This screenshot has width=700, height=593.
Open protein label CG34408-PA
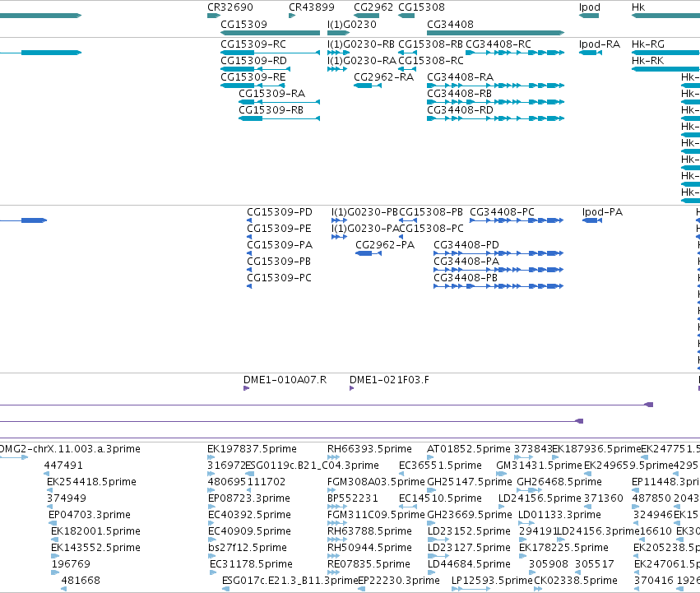pyautogui.click(x=466, y=262)
